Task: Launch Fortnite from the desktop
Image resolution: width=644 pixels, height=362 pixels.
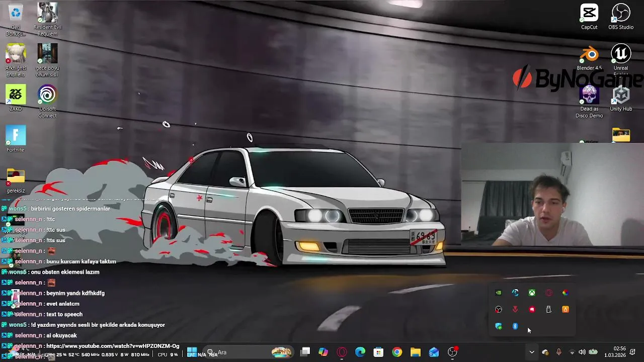Action: pos(16,139)
